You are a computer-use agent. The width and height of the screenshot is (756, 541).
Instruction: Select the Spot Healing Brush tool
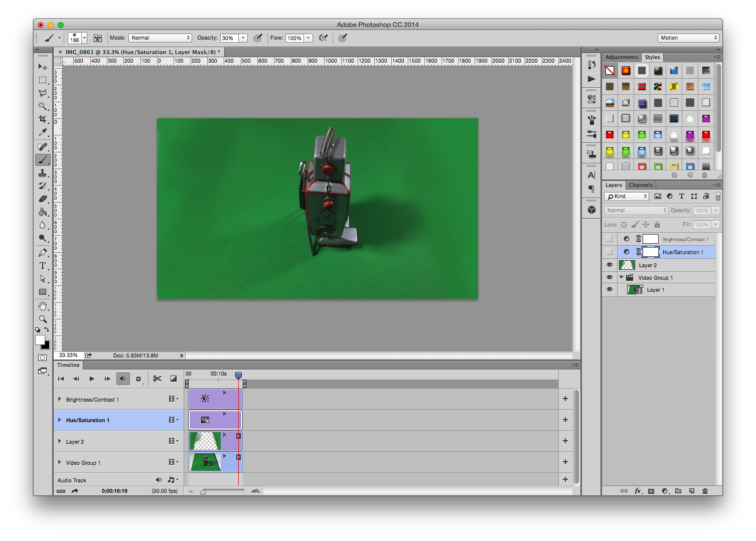coord(43,147)
